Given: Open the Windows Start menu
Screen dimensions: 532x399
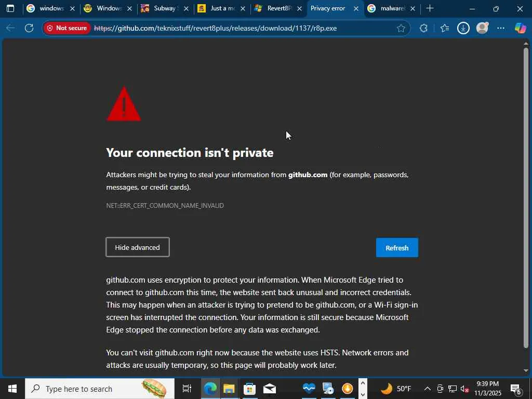Looking at the screenshot, I should coord(12,389).
